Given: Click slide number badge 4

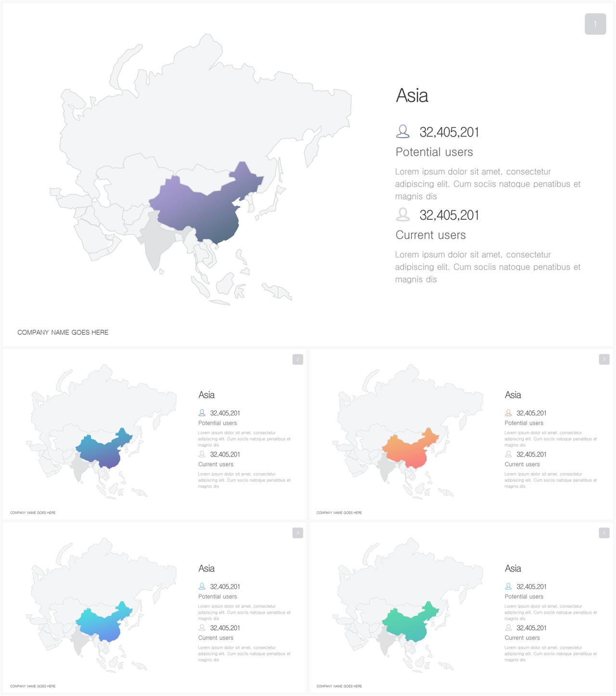Looking at the screenshot, I should (x=298, y=532).
